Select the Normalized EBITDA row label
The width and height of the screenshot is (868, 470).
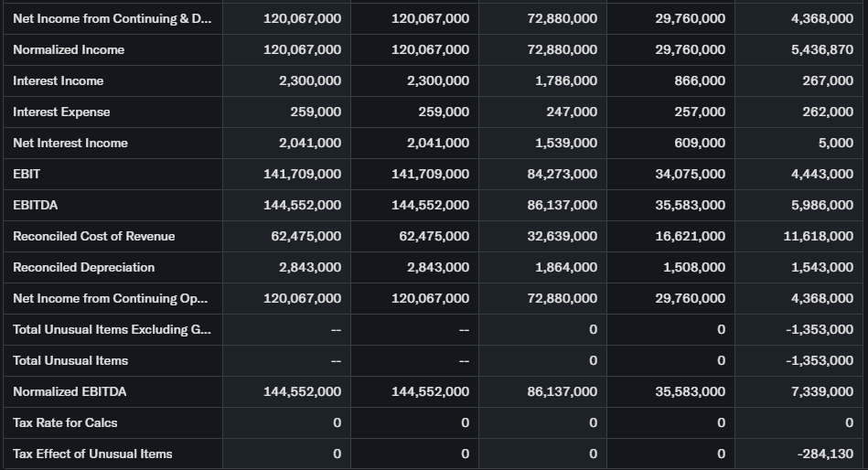(70, 391)
